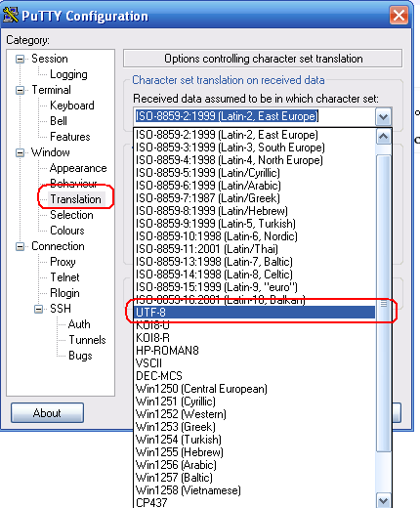Select the Translation category

coord(75,199)
